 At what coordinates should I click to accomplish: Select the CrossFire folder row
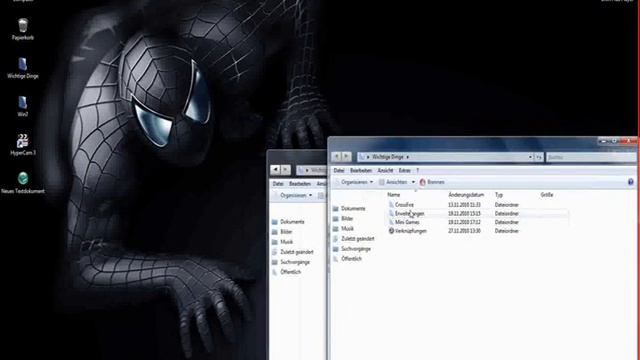point(477,205)
